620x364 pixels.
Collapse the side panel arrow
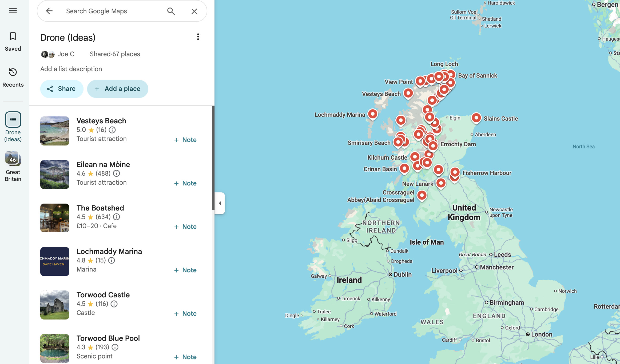pos(220,203)
